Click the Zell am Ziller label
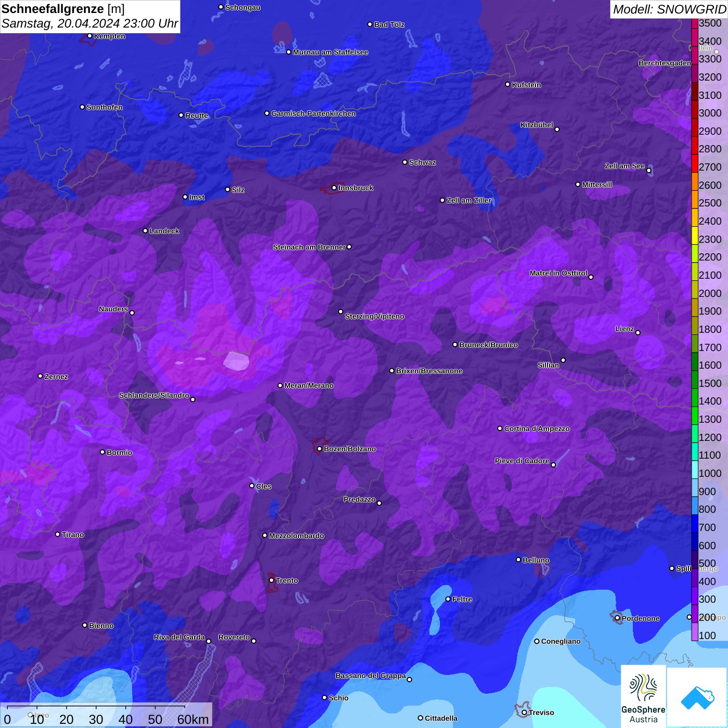The image size is (728, 728). [469, 200]
